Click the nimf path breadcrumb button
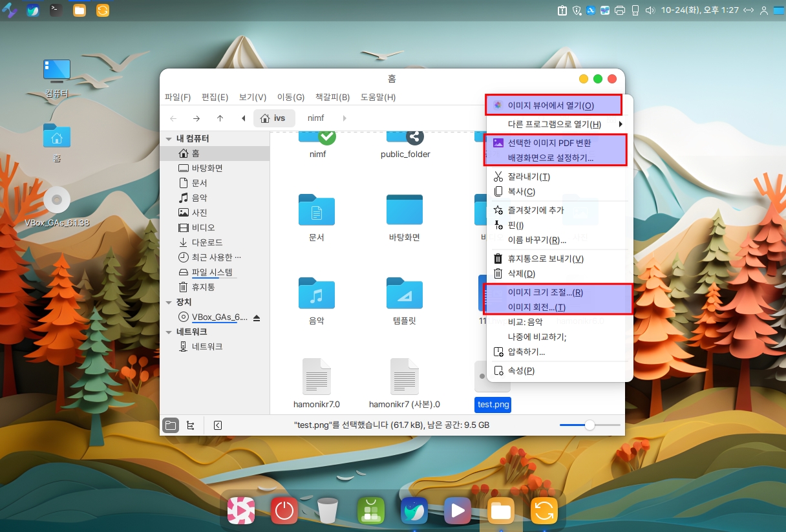 click(x=316, y=118)
